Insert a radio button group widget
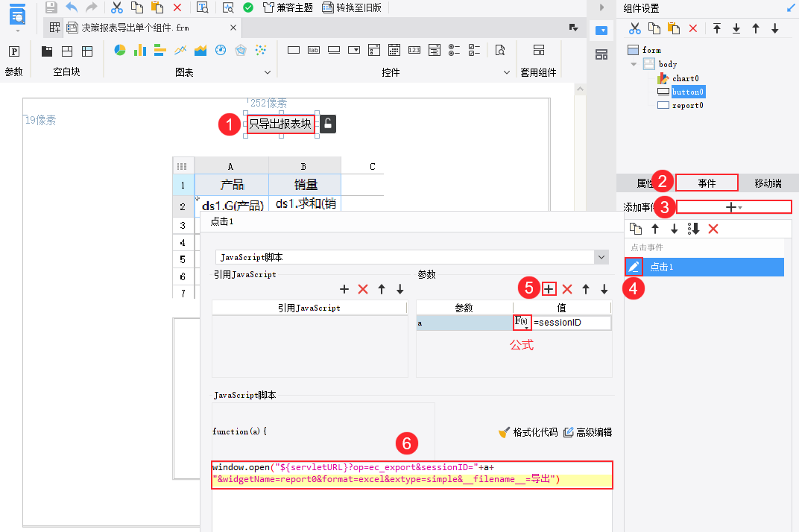Image resolution: width=799 pixels, height=532 pixels. [454, 50]
